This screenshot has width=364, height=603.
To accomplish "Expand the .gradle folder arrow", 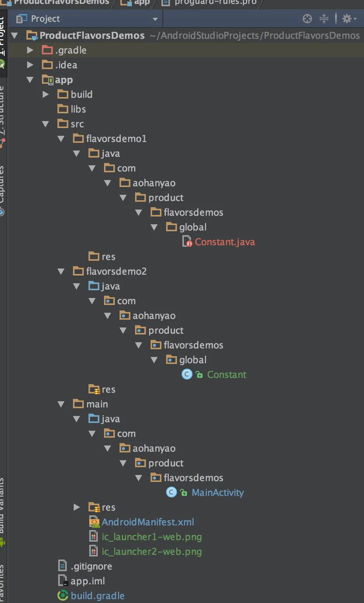I will 30,50.
